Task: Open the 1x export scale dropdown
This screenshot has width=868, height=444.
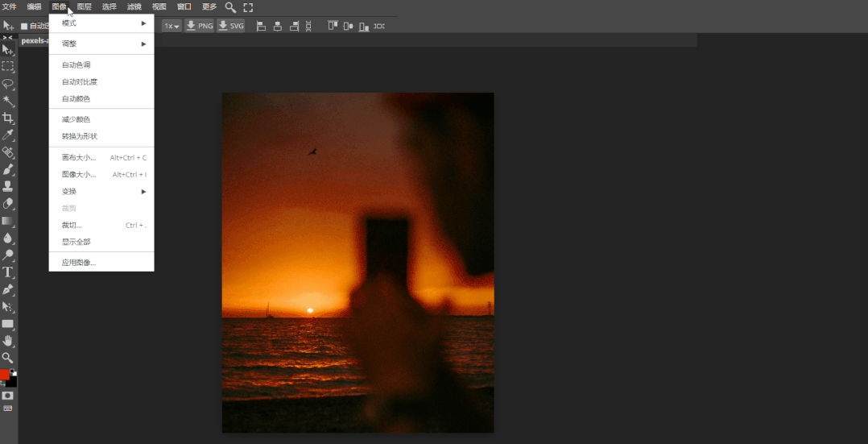Action: 172,26
